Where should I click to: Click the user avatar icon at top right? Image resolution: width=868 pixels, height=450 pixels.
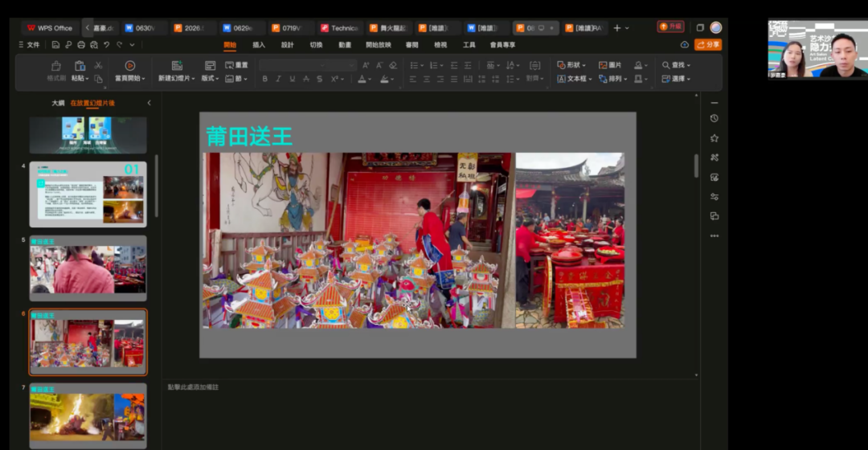click(716, 27)
